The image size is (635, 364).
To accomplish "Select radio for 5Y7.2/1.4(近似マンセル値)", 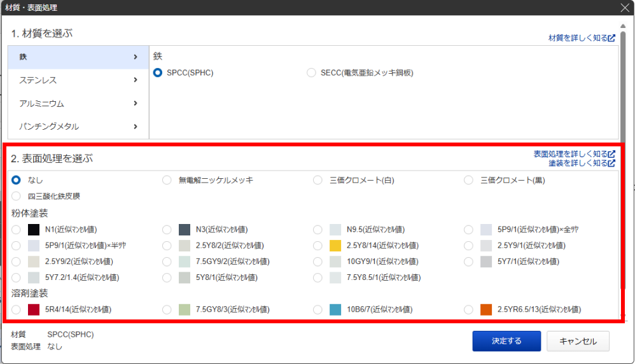I will coord(16,277).
